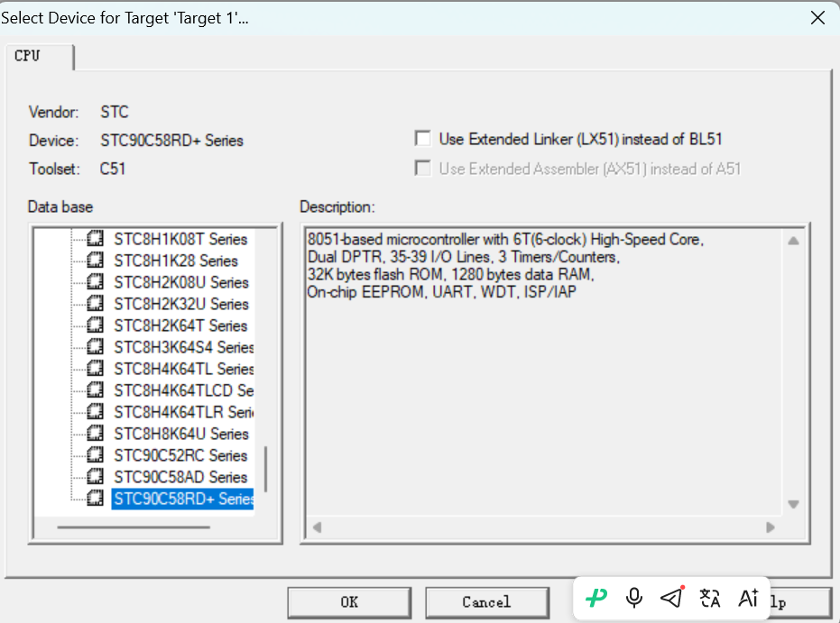
Task: Click the Description scroll left arrow
Action: 318,527
